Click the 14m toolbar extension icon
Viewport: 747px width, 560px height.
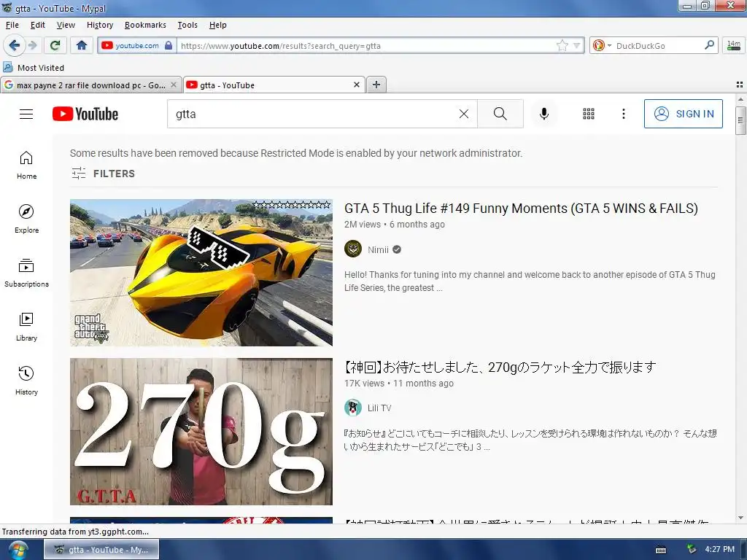pos(734,46)
